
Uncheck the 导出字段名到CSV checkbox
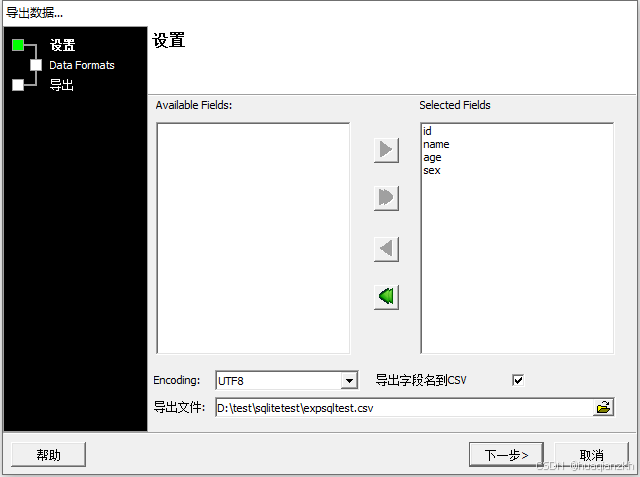pos(518,380)
